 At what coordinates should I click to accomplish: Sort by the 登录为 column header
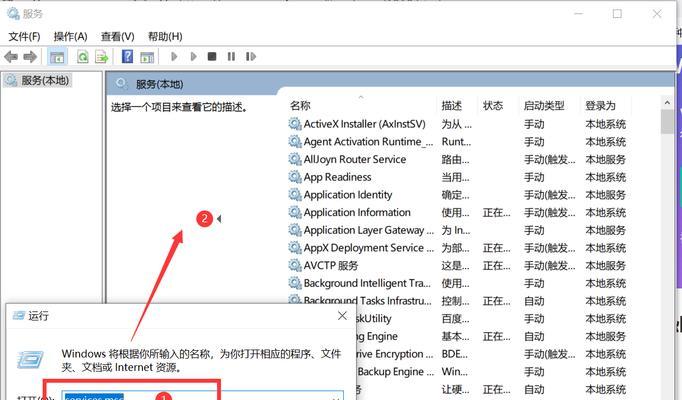coord(600,106)
